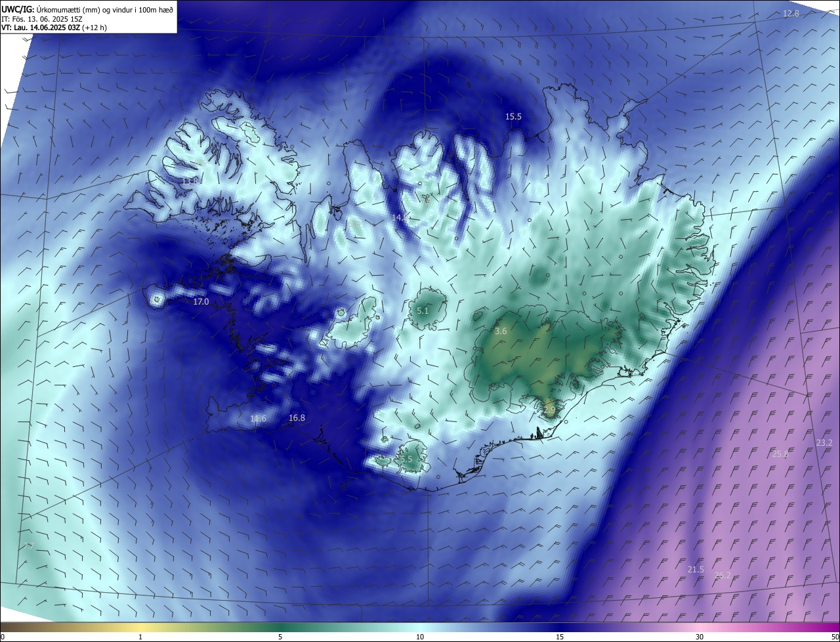Click the 2.9 value near the south coast
Viewport: 840px width, 642px height.
549,410
